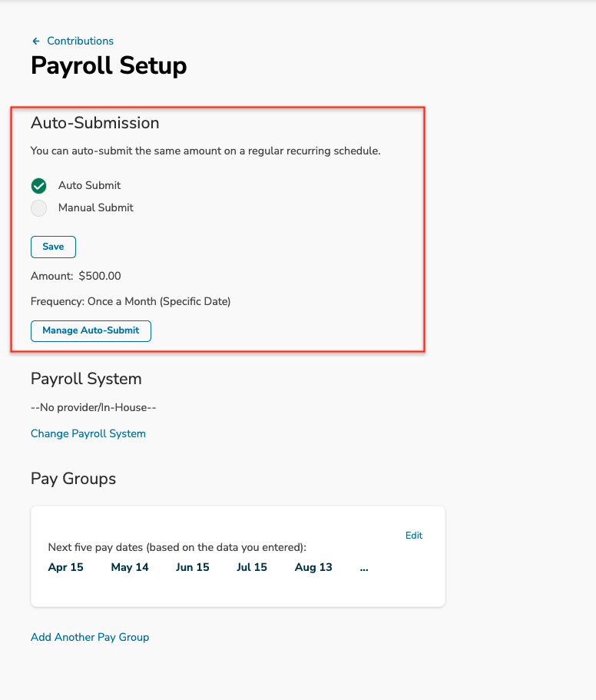
Task: Open Manage Auto-Submit settings
Action: 91,331
